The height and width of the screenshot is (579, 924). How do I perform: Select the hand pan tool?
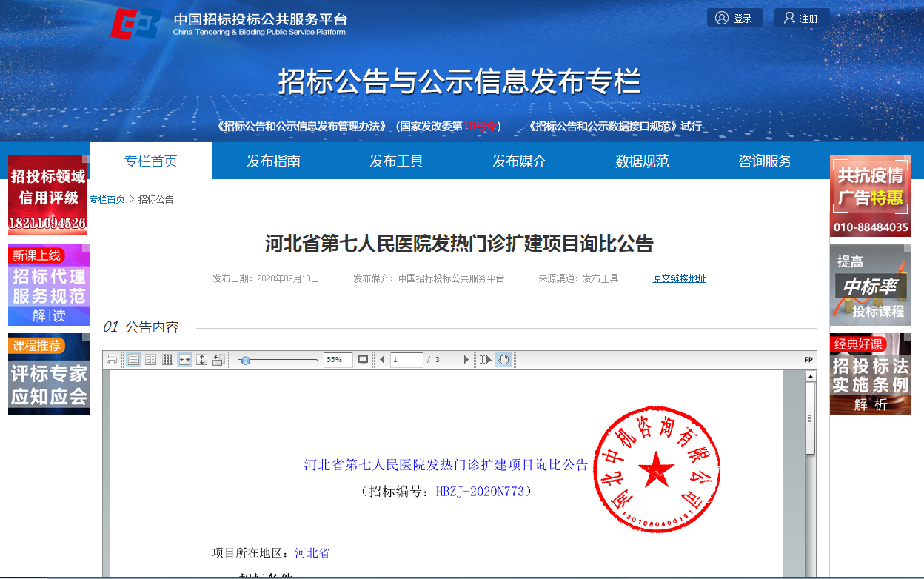504,360
